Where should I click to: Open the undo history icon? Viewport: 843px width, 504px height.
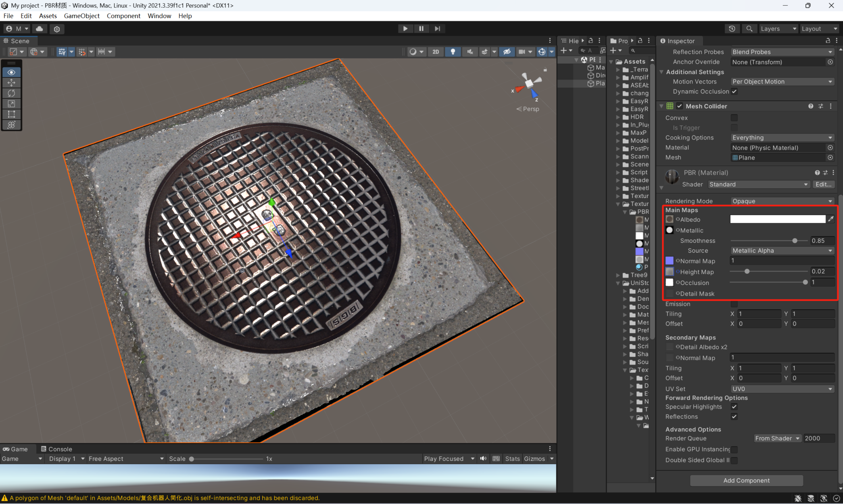tap(732, 29)
